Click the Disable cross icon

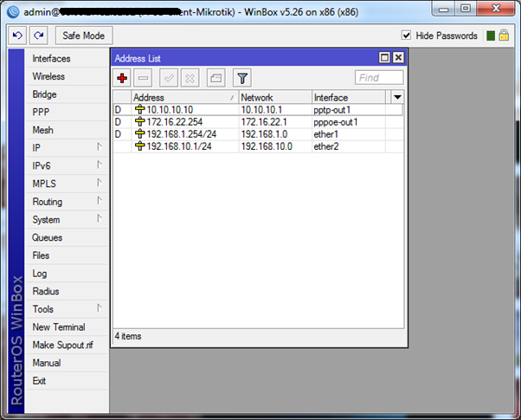point(190,78)
